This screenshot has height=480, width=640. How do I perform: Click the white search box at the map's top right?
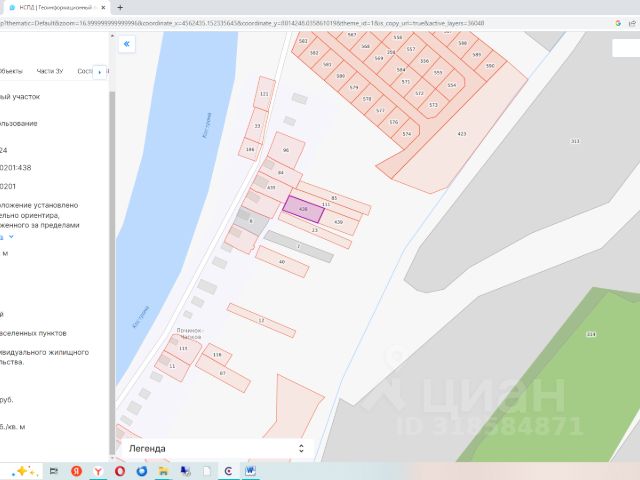click(x=626, y=48)
